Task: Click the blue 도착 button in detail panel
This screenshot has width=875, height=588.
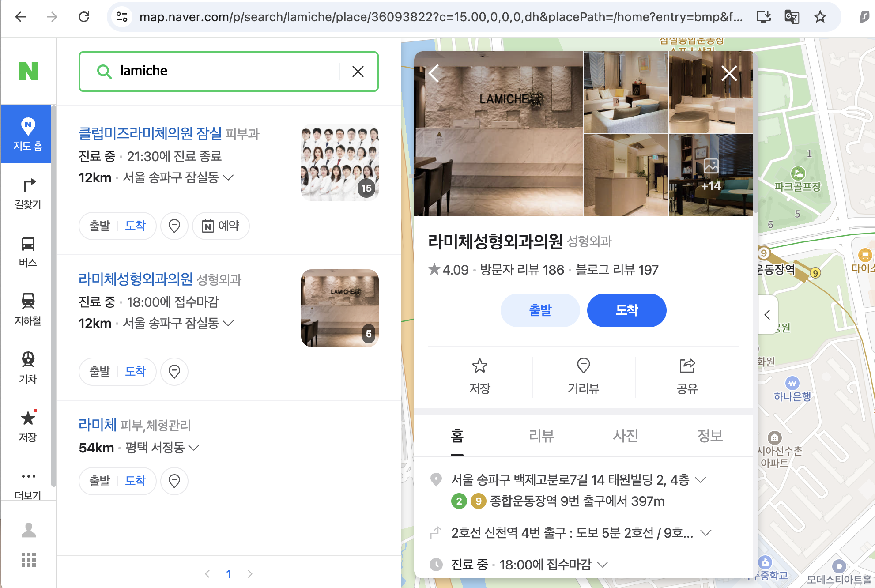Action: 627,310
